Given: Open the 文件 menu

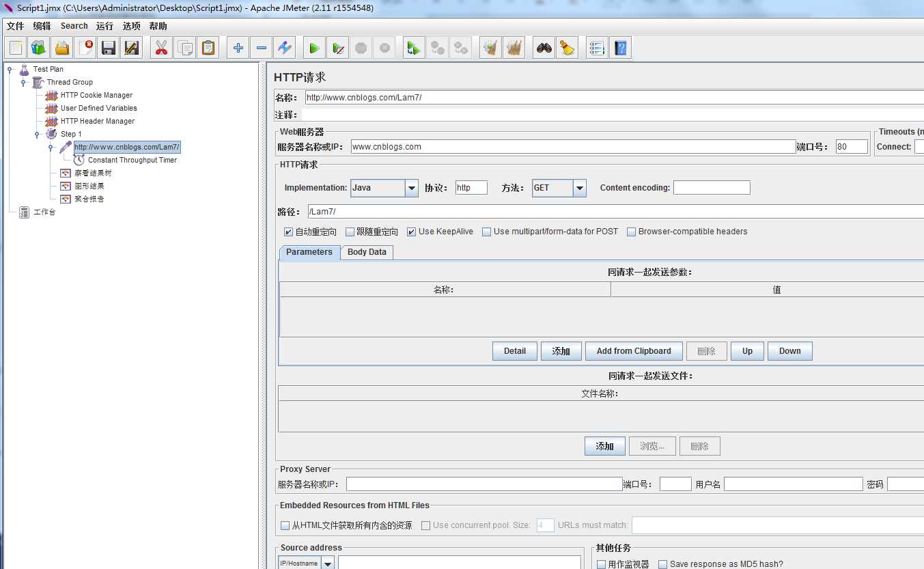Looking at the screenshot, I should pos(15,26).
